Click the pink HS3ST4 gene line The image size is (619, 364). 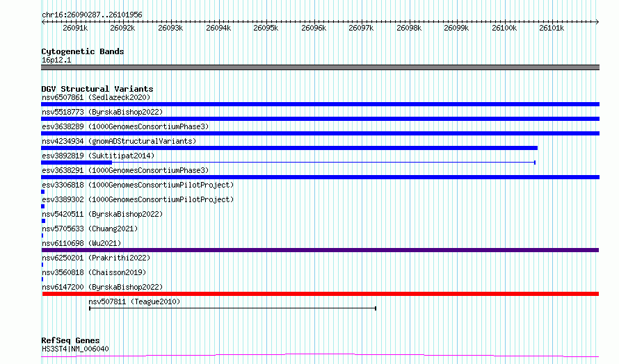click(x=320, y=356)
